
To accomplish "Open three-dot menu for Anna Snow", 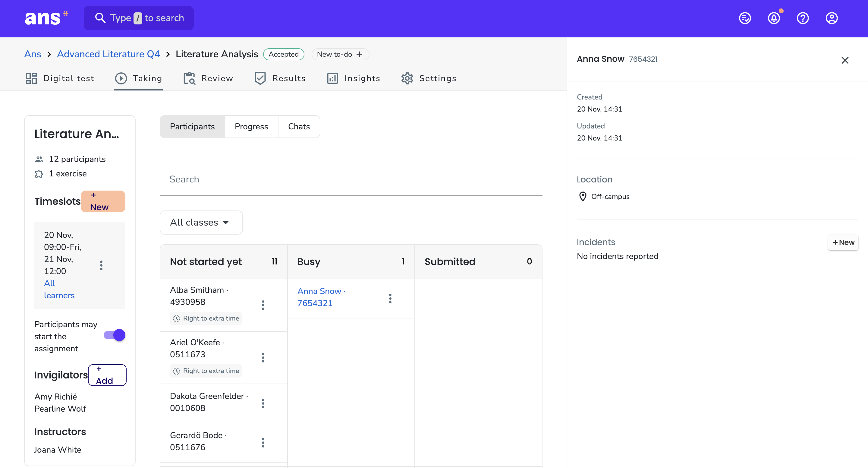I will tap(390, 299).
